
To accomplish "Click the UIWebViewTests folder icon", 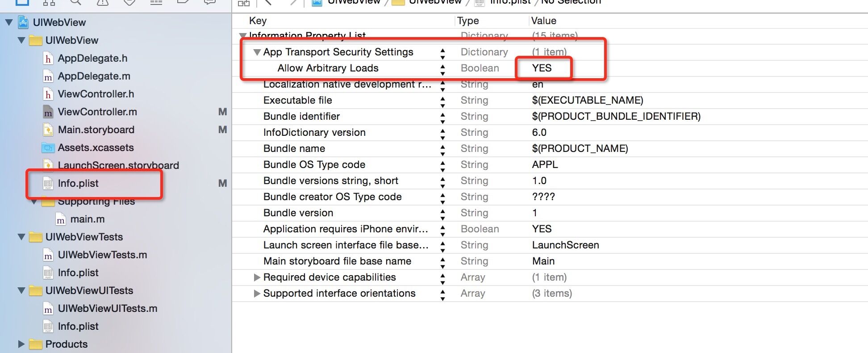I will click(35, 237).
